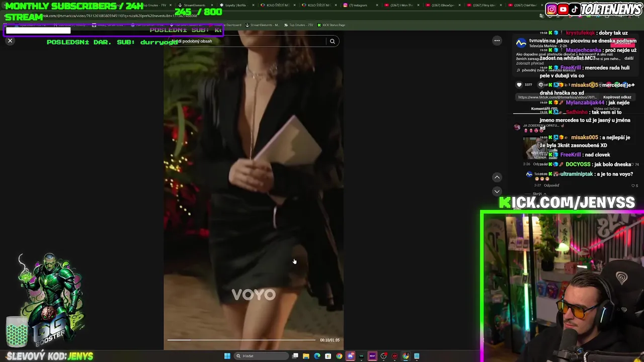Open File Explorer from the taskbar
Viewport: 644px width, 362px height.
306,356
